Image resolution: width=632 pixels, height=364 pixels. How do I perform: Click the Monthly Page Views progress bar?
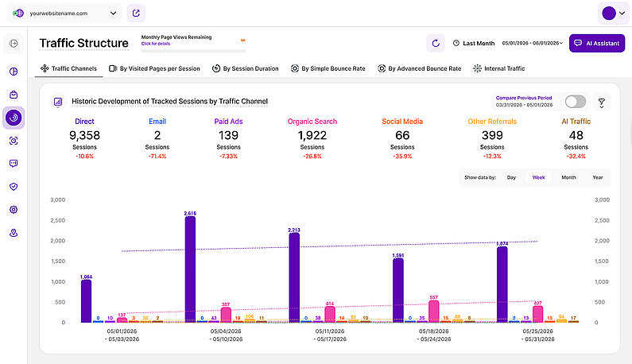[193, 51]
